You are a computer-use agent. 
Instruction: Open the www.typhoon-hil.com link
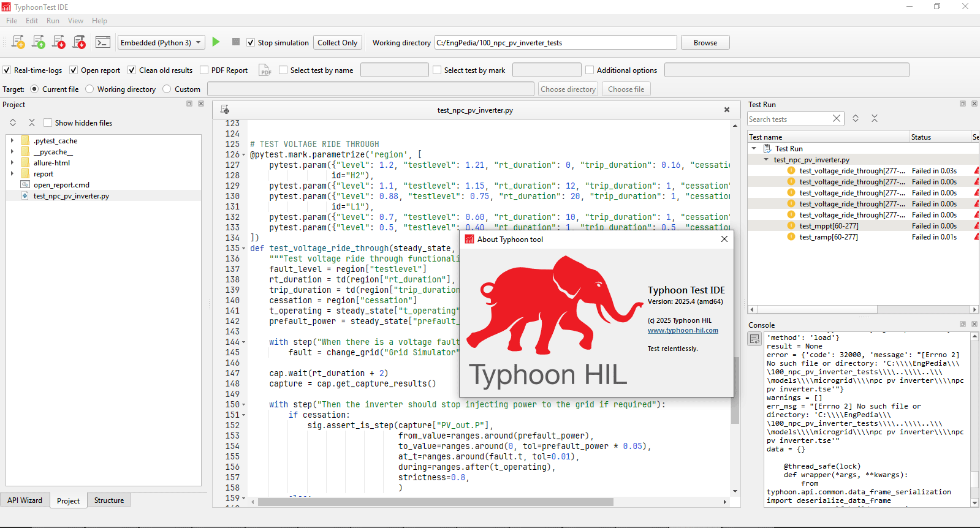click(x=683, y=331)
